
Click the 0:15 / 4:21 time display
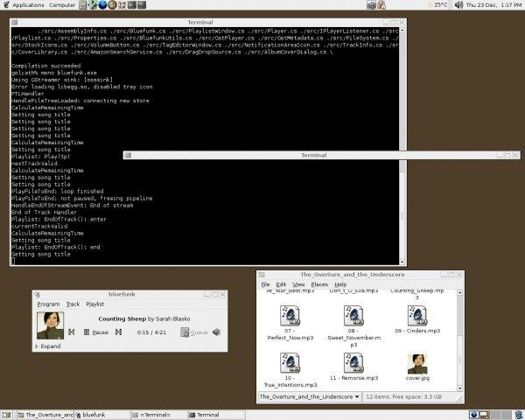(151, 332)
